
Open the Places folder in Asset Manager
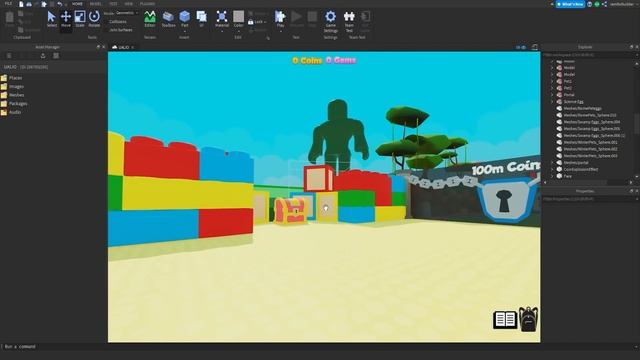(x=12, y=78)
